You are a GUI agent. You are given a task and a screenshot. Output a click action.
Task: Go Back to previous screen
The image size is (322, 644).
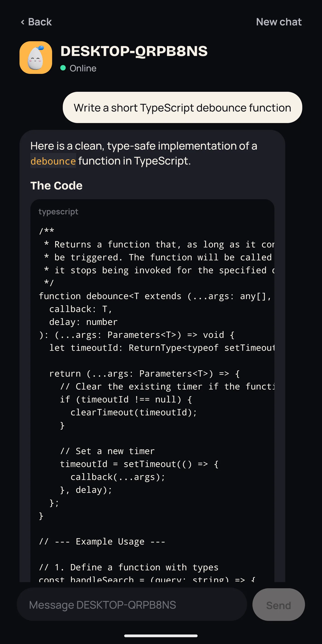tap(36, 22)
